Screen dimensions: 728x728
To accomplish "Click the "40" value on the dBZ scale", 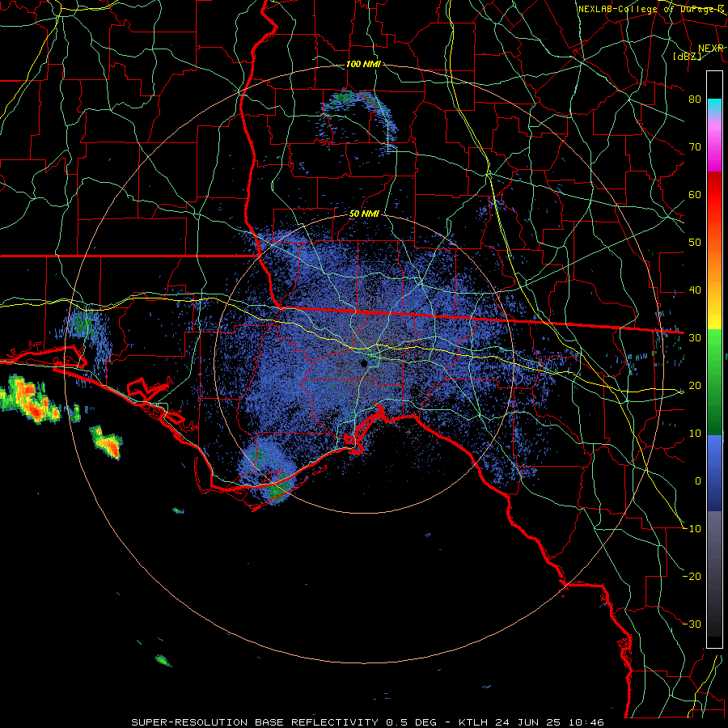I will [695, 290].
